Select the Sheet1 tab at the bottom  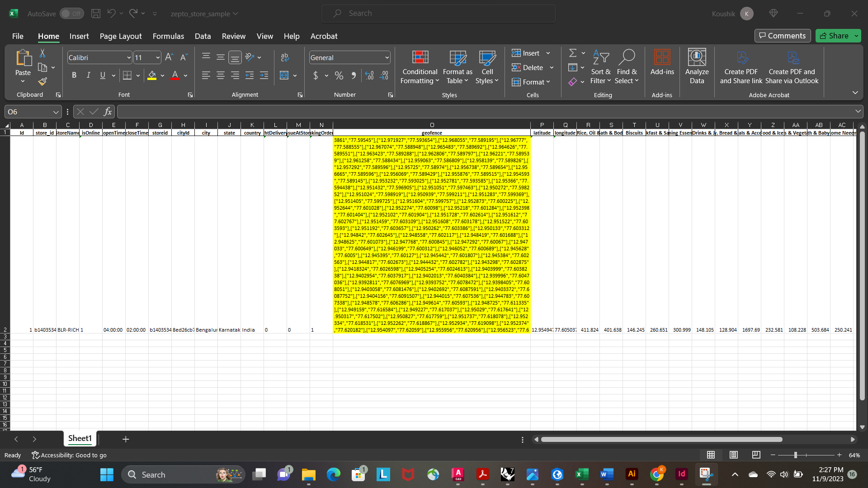tap(80, 438)
